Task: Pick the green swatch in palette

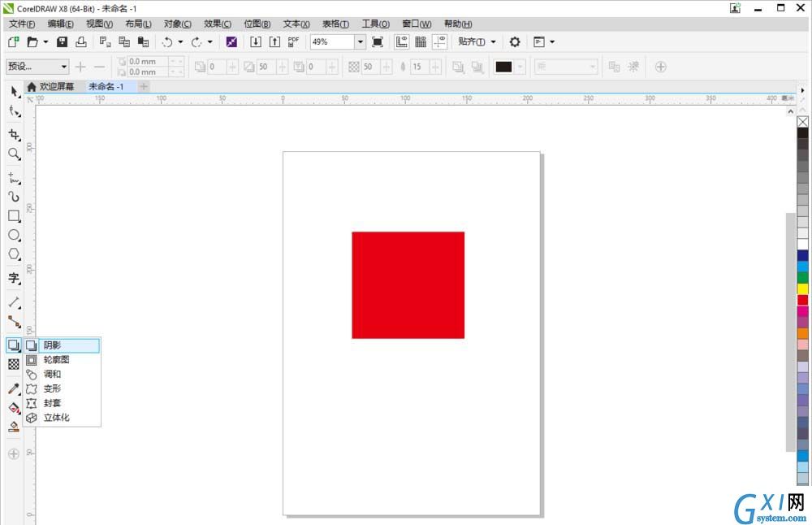Action: 803,278
